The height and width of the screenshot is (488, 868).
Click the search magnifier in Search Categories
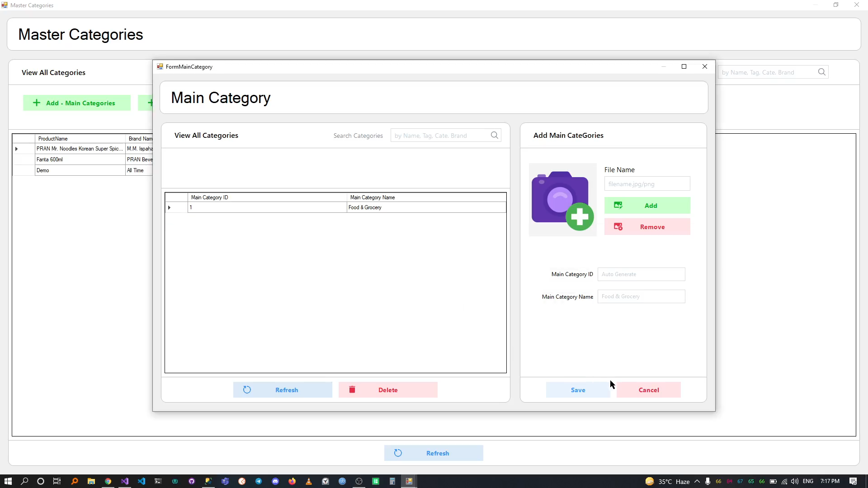(495, 135)
